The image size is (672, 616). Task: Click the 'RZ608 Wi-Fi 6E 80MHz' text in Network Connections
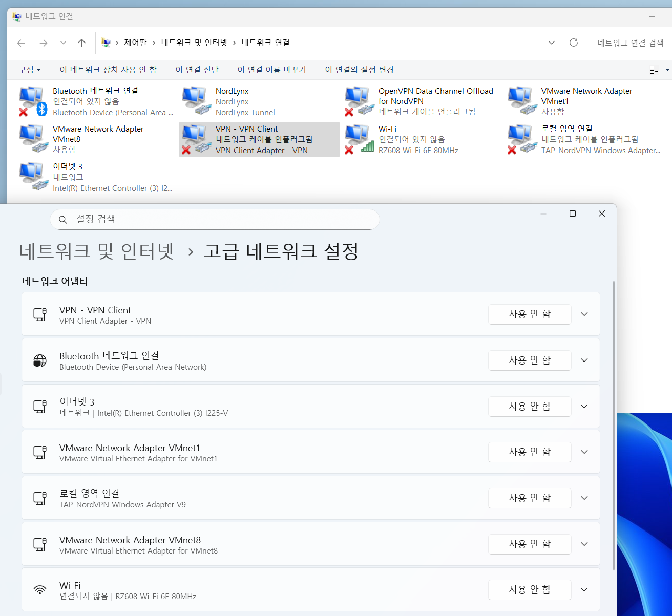(x=418, y=151)
